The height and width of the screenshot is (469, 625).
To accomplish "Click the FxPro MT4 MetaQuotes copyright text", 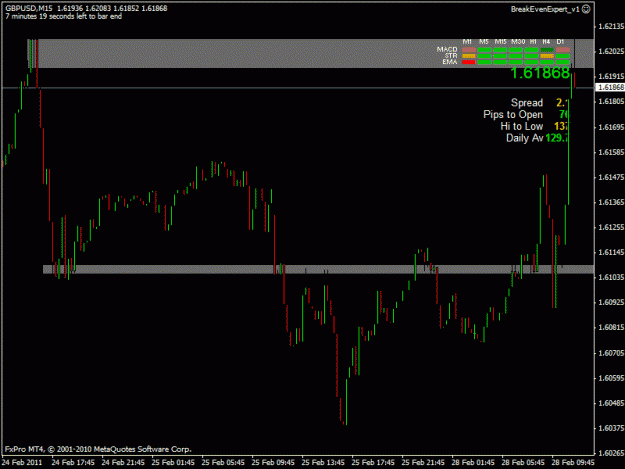I will pyautogui.click(x=98, y=449).
